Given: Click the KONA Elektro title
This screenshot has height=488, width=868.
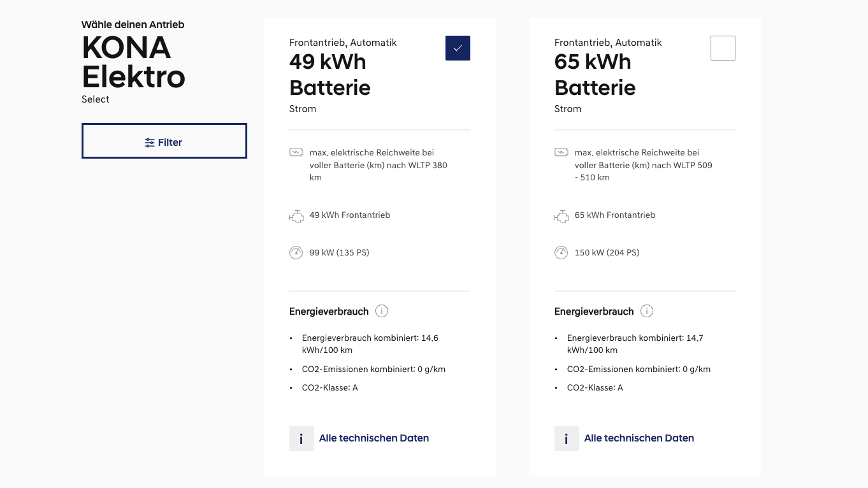Looking at the screenshot, I should (133, 62).
